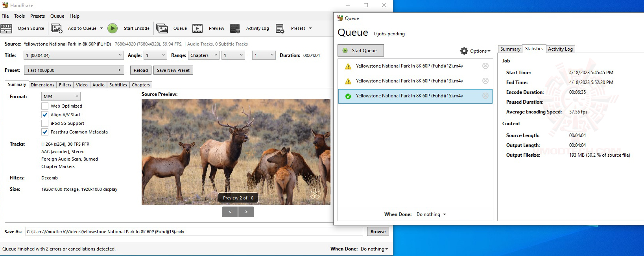Click the Start Queue button
Image resolution: width=644 pixels, height=256 pixels.
tap(361, 51)
